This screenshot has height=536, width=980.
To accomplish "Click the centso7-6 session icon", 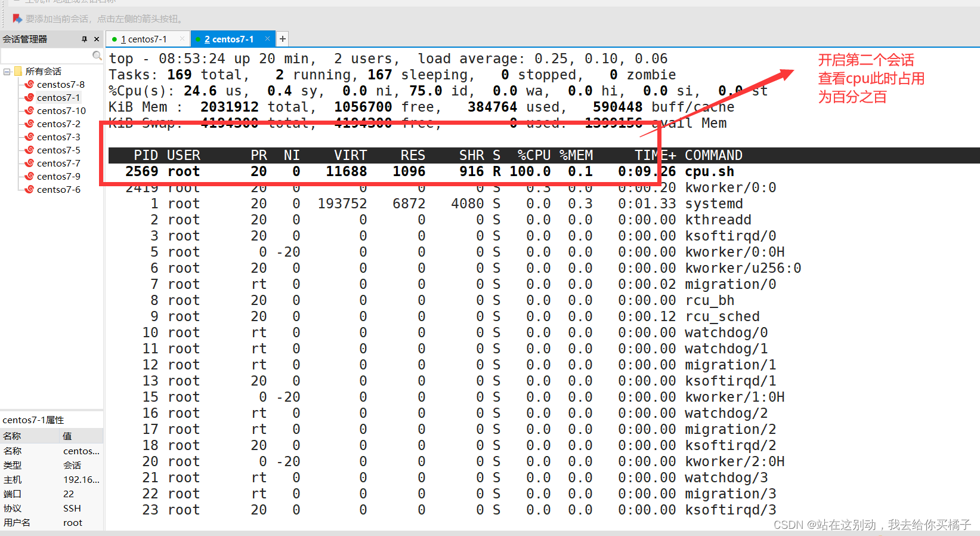I will click(29, 189).
